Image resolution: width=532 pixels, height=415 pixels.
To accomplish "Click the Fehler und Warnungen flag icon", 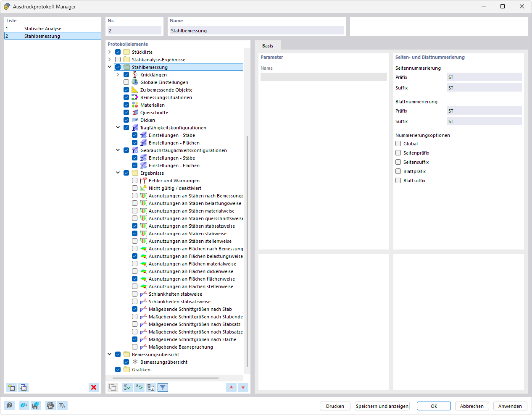I will coord(143,181).
